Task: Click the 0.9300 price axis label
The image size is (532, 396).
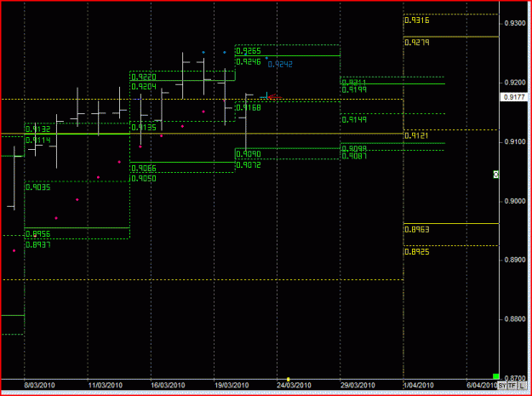Action: 514,23
